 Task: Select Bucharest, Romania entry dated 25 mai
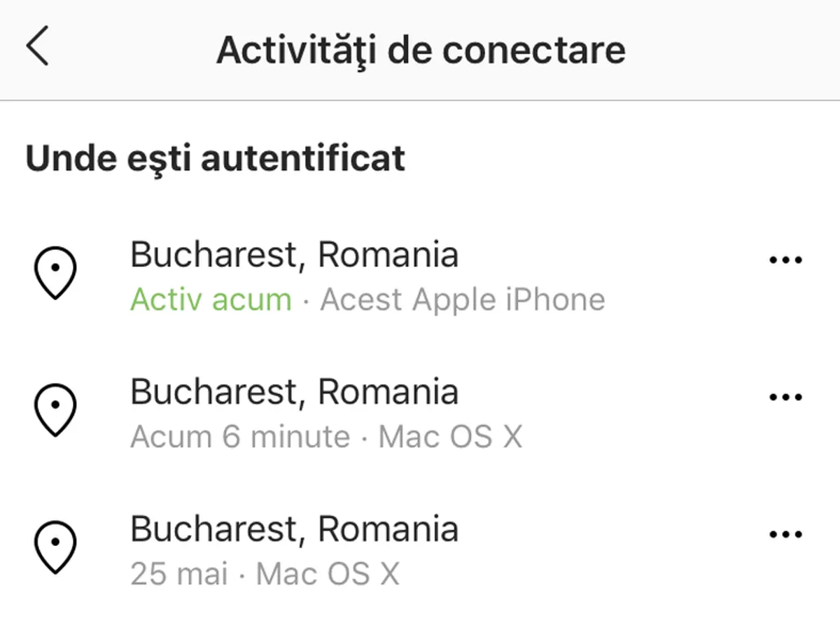point(294,529)
